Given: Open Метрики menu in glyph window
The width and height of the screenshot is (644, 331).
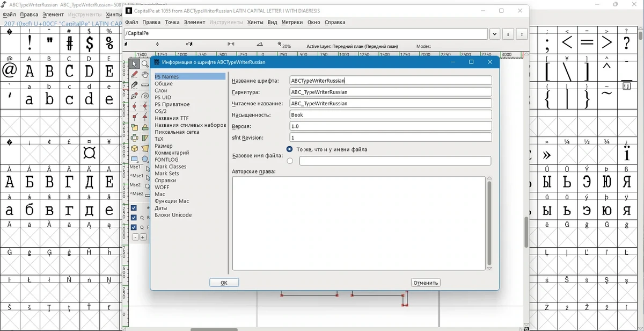Looking at the screenshot, I should point(292,23).
